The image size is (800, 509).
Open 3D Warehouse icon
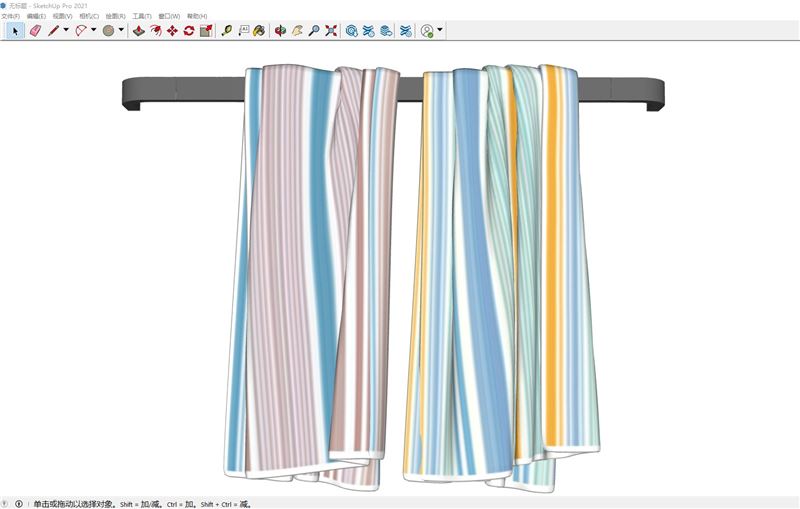tap(352, 31)
